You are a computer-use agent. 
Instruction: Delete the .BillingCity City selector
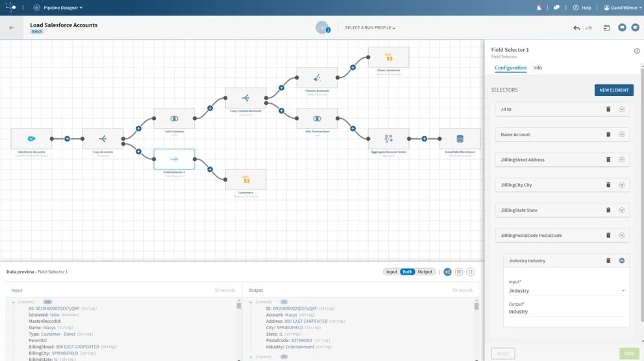coord(608,185)
